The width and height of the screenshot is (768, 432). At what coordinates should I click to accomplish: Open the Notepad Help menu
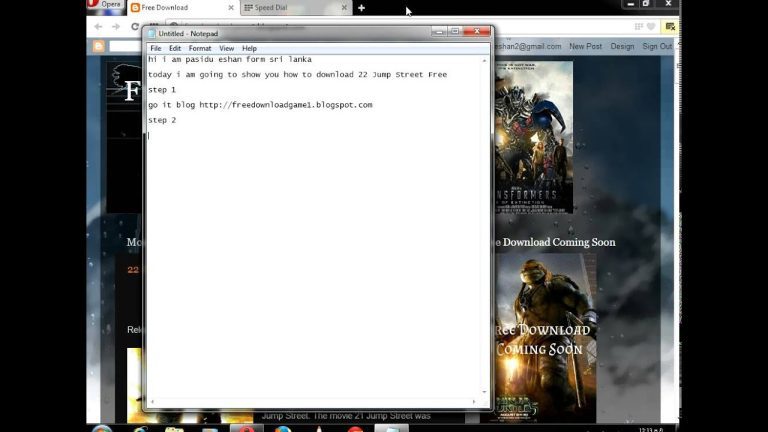point(249,48)
